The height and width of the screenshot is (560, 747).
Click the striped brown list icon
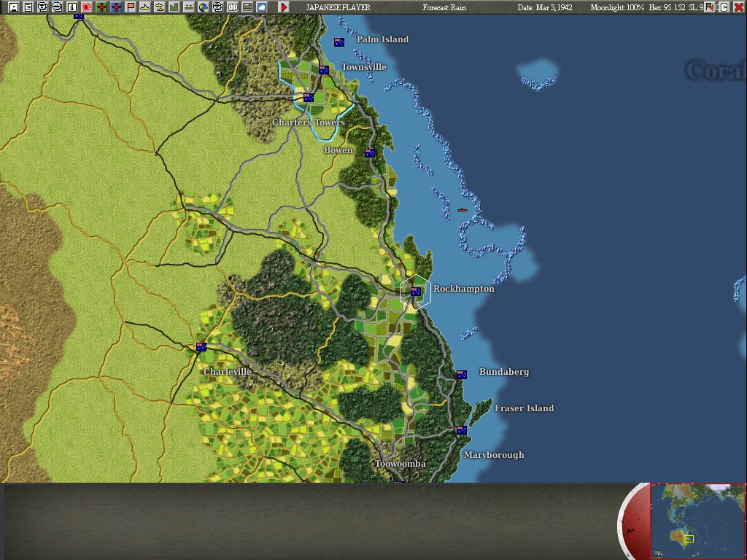(247, 7)
